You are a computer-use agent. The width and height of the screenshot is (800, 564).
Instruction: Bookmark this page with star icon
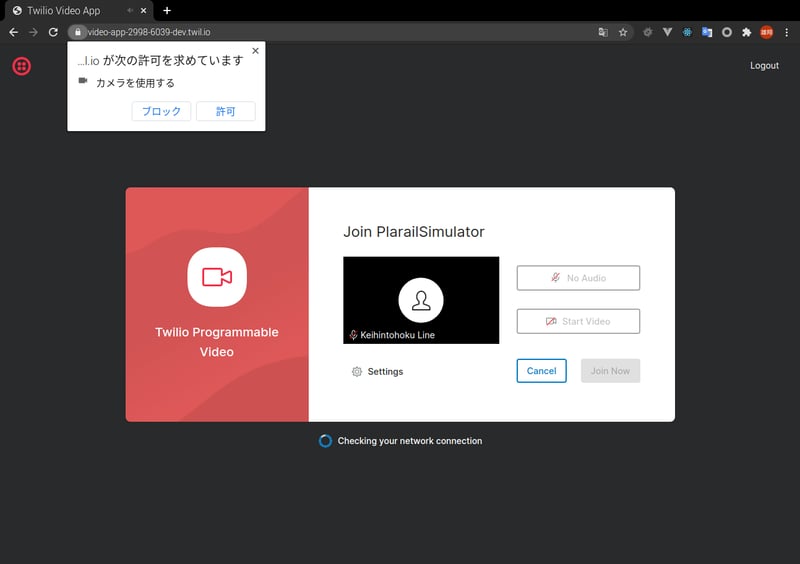pos(623,32)
